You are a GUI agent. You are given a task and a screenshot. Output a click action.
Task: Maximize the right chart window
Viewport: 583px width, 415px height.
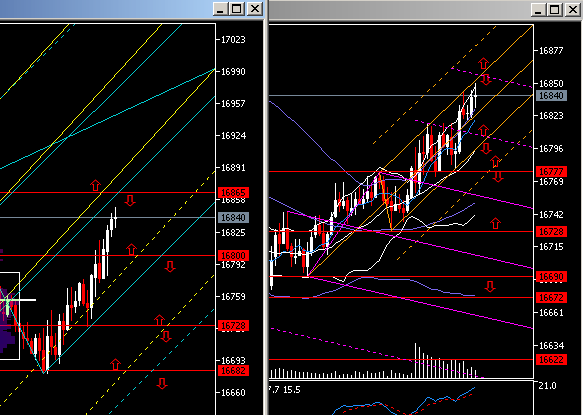(x=555, y=10)
